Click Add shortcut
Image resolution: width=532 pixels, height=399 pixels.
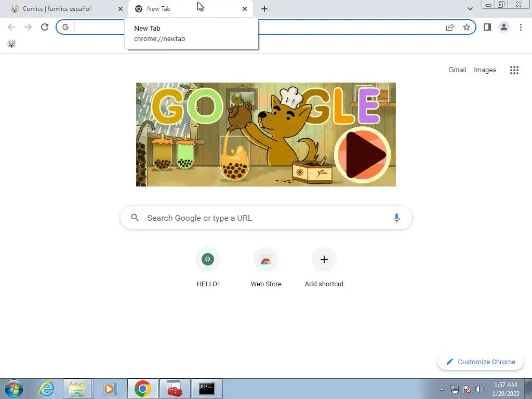click(324, 268)
